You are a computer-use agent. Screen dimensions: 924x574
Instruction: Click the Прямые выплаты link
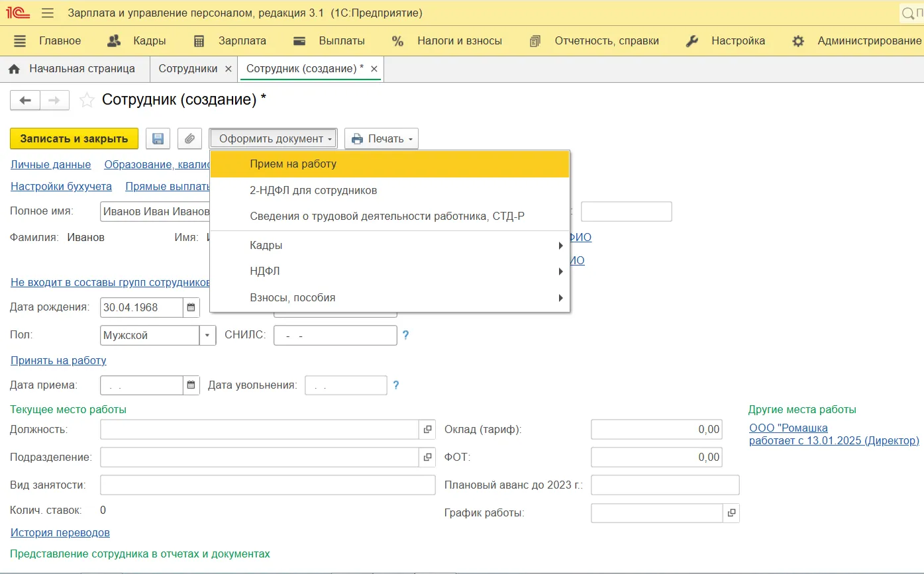coord(167,187)
